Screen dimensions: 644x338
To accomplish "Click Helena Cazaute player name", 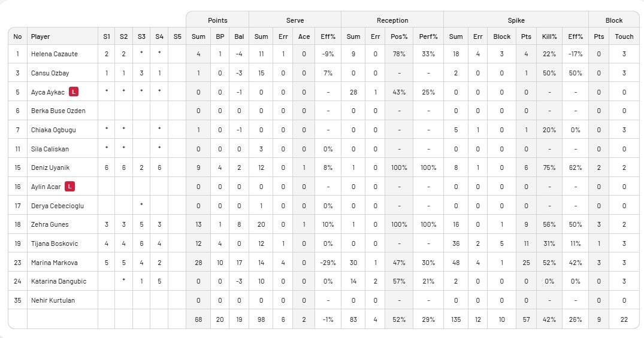I will tap(54, 54).
